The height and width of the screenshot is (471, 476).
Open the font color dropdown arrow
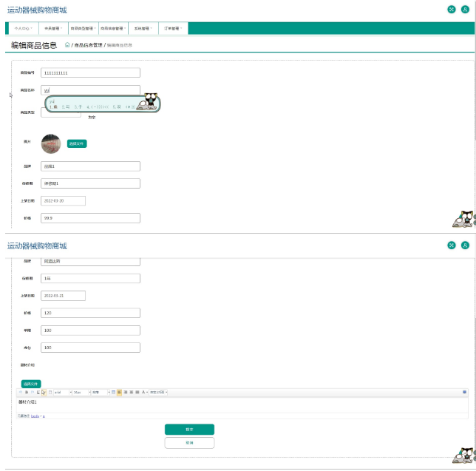pos(147,393)
